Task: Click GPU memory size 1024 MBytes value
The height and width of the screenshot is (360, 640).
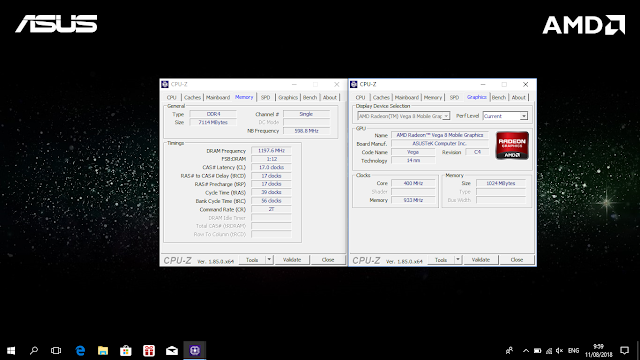Action: pos(501,183)
